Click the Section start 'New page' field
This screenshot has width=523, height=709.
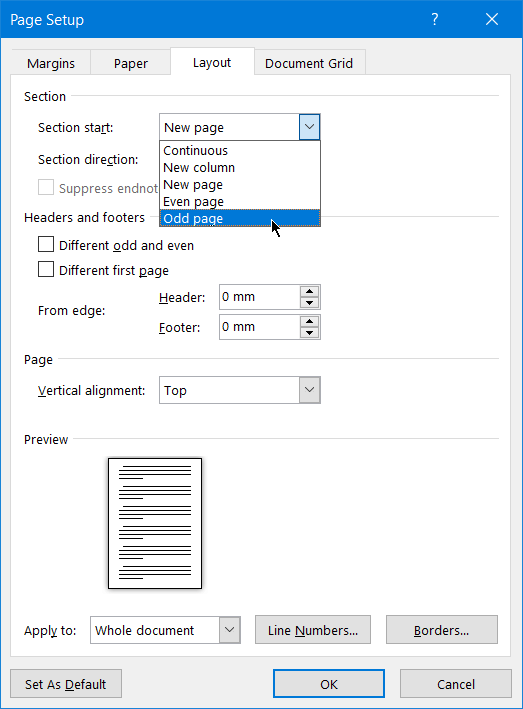pos(229,127)
